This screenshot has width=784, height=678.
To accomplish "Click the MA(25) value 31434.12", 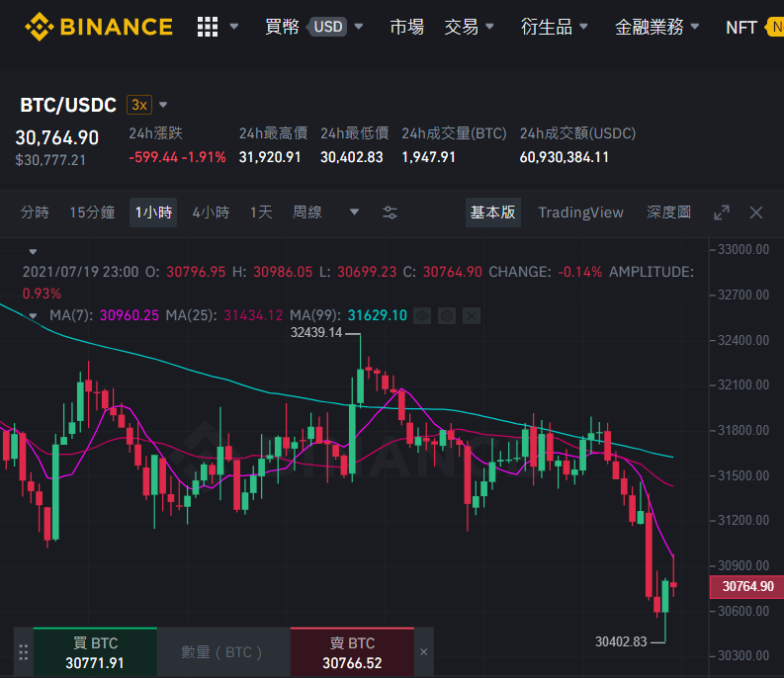I will 253,315.
